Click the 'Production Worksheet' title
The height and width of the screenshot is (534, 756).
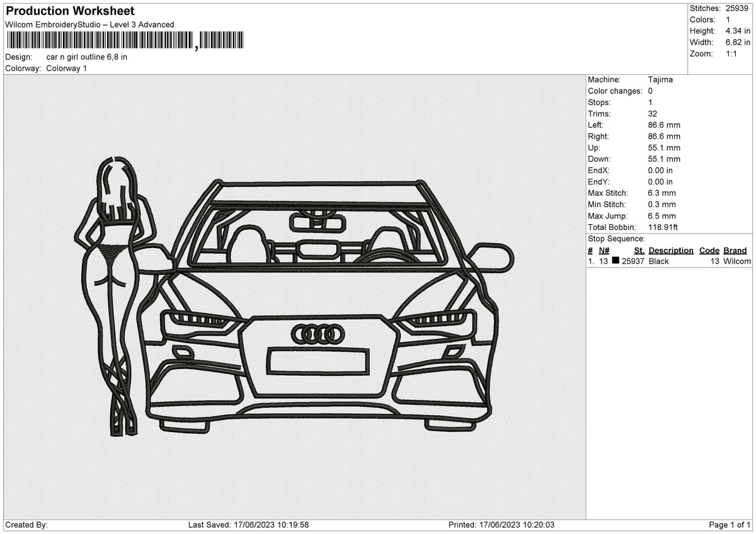[x=70, y=11]
